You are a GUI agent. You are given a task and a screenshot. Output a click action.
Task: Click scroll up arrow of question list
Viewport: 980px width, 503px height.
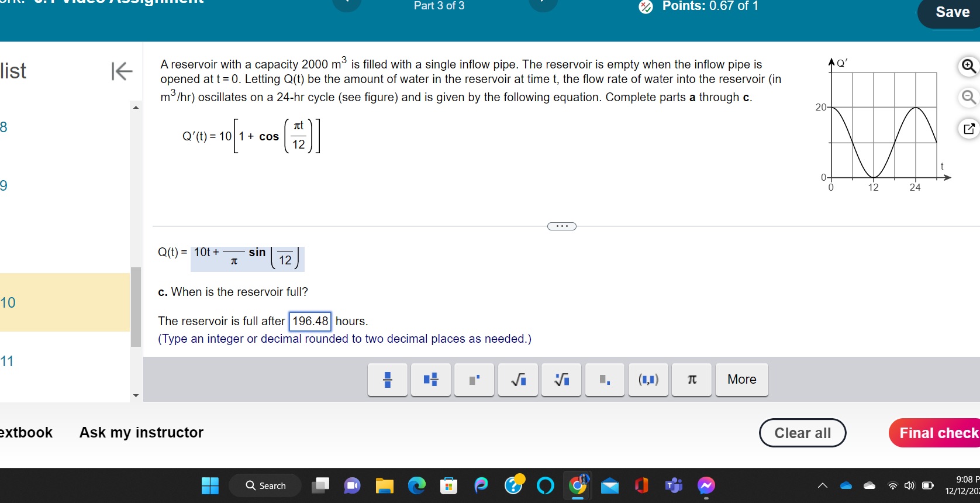[x=136, y=108]
